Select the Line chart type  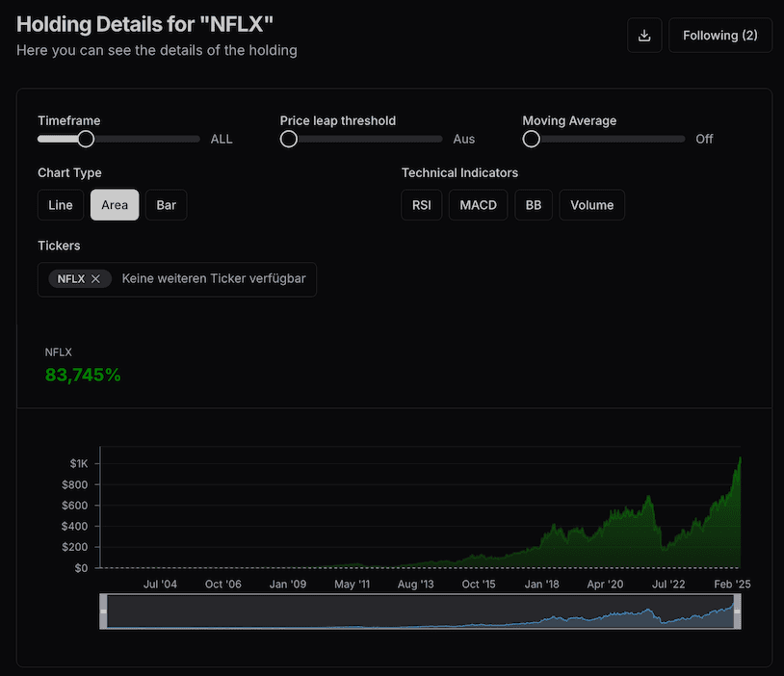click(x=60, y=205)
